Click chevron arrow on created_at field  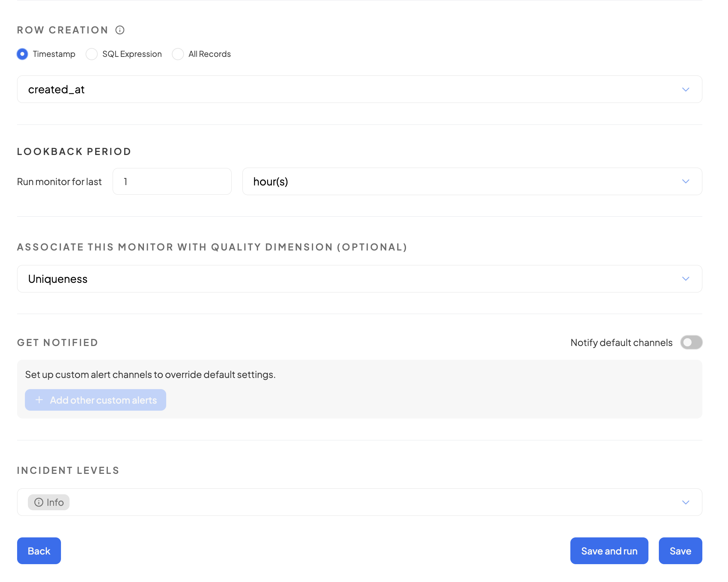tap(686, 90)
